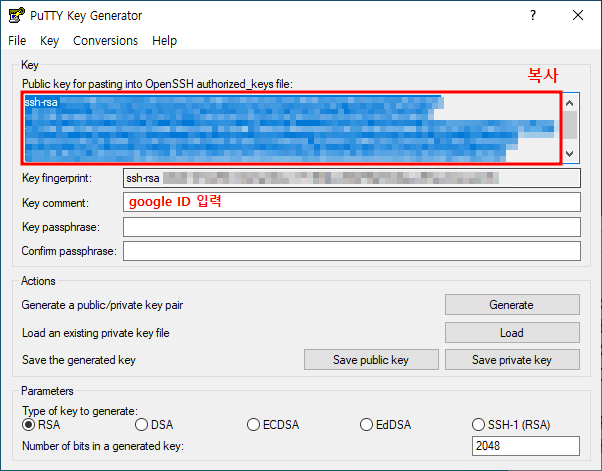Image resolution: width=602 pixels, height=471 pixels.
Task: Click the Save public key button
Action: pyautogui.click(x=371, y=360)
